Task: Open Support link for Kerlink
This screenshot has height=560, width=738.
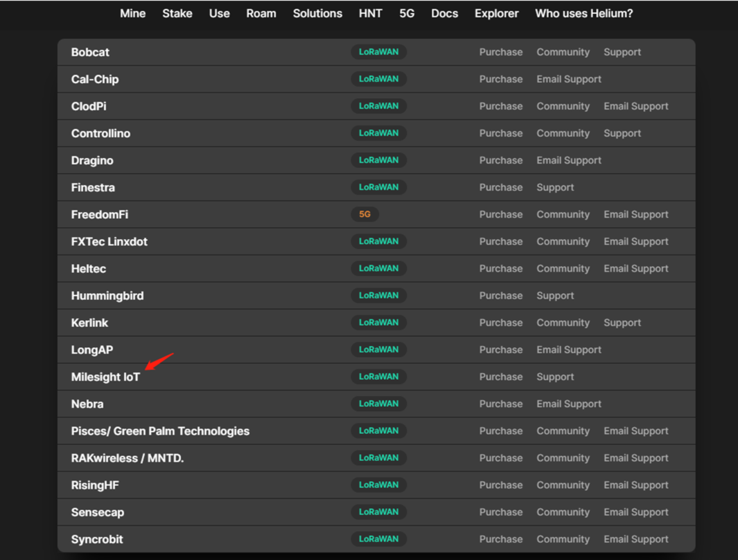Action: click(622, 323)
